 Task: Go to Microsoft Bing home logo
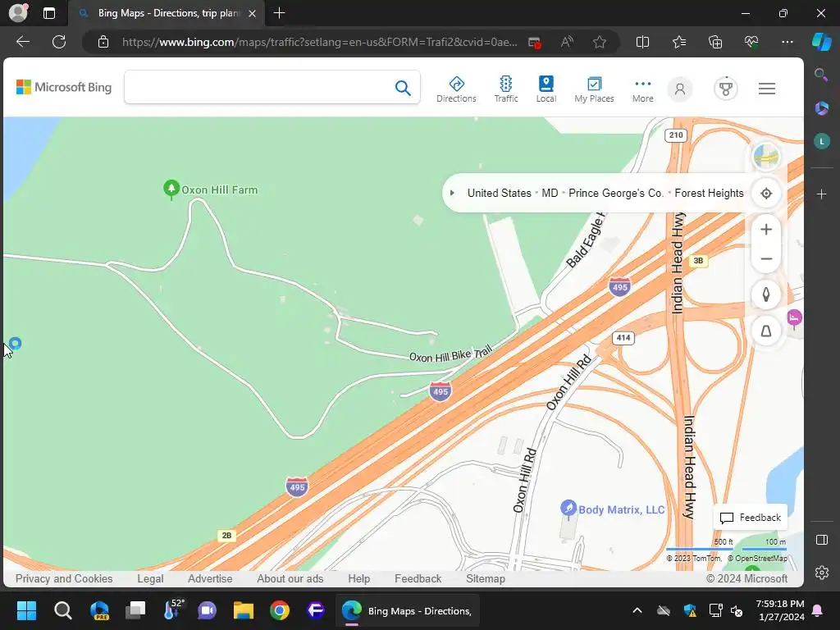pyautogui.click(x=64, y=87)
